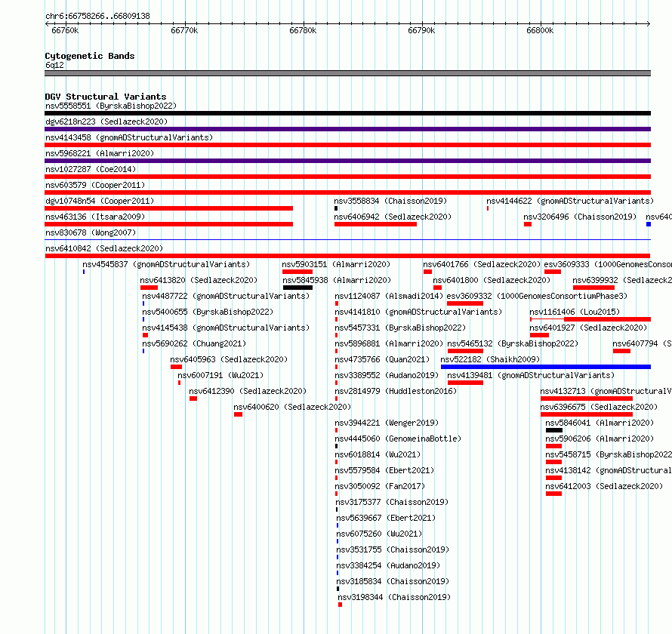Select nsv4445060 (GenomeinaBottle) label
Viewport: 672px width, 634px height.
[398, 439]
